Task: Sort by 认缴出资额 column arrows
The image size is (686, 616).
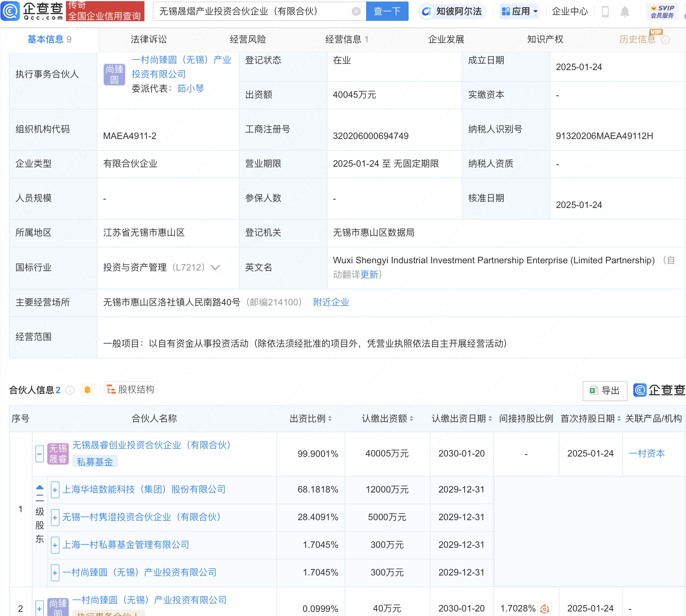Action: [412, 419]
